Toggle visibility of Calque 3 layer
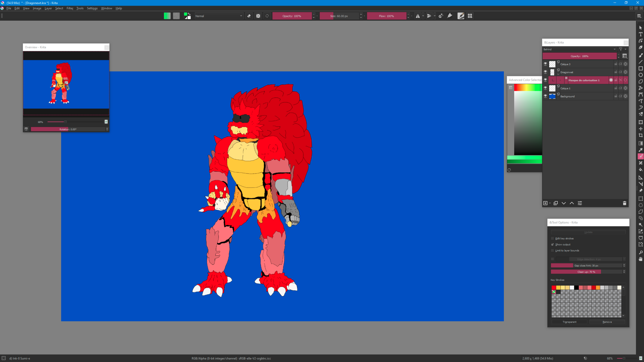This screenshot has height=362, width=644. coord(545,64)
